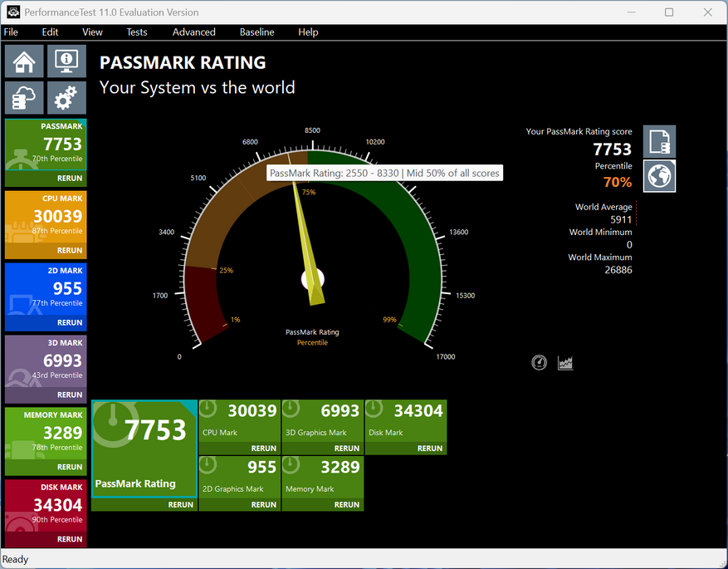Click the 75% percentile marker on the gauge
The width and height of the screenshot is (728, 569).
pyautogui.click(x=309, y=192)
